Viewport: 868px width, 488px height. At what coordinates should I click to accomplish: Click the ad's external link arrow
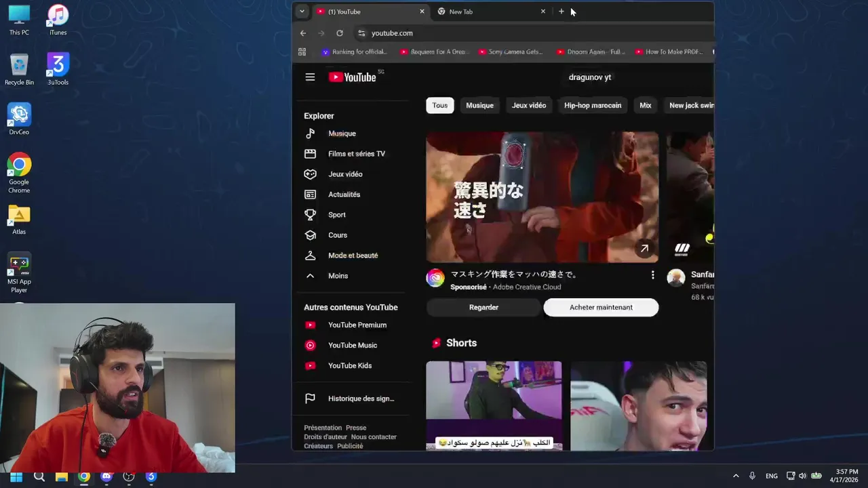point(644,249)
